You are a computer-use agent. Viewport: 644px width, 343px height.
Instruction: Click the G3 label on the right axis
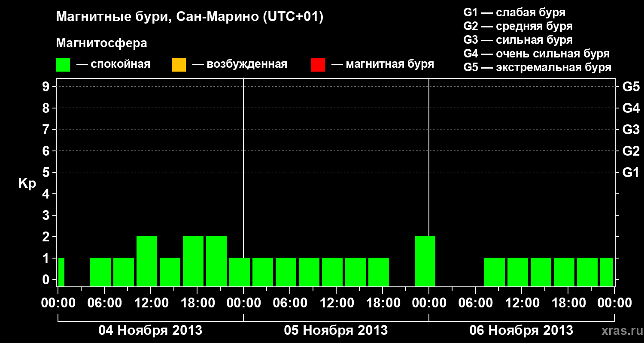(631, 129)
